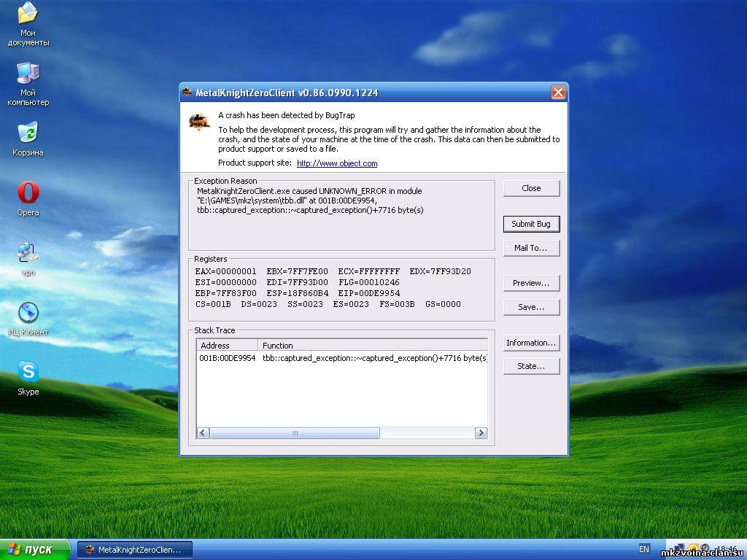This screenshot has width=747, height=560.
Task: Click the FLG=00010246 register value
Action: [x=369, y=282]
